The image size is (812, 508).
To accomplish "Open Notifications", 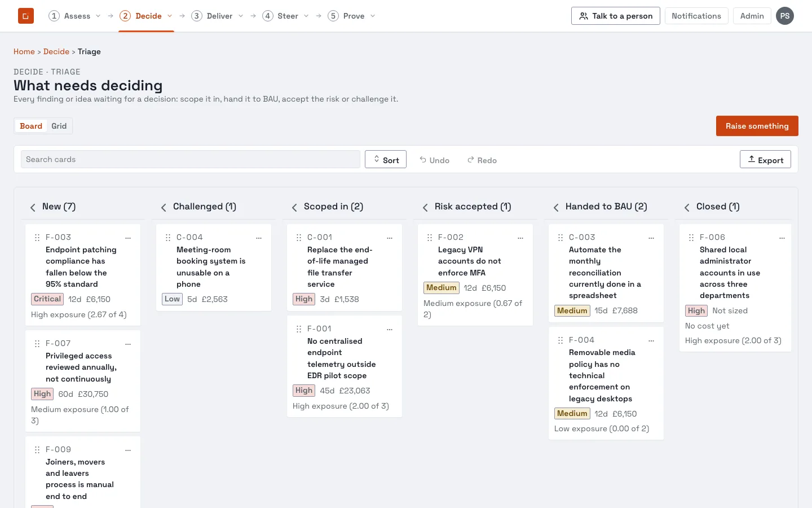I will [x=696, y=16].
